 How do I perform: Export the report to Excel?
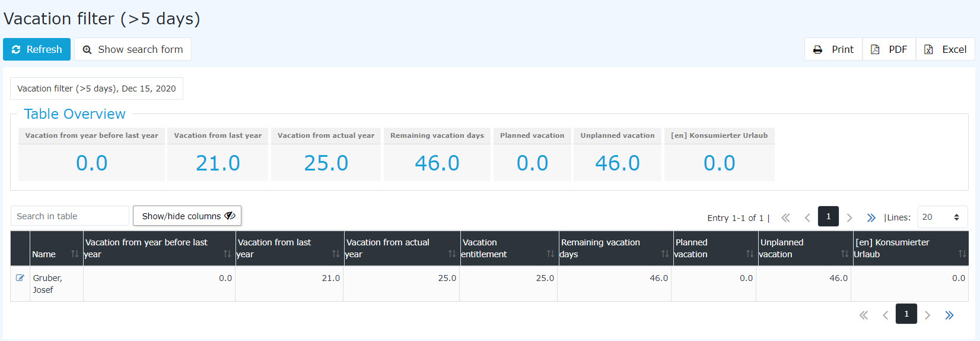[946, 49]
